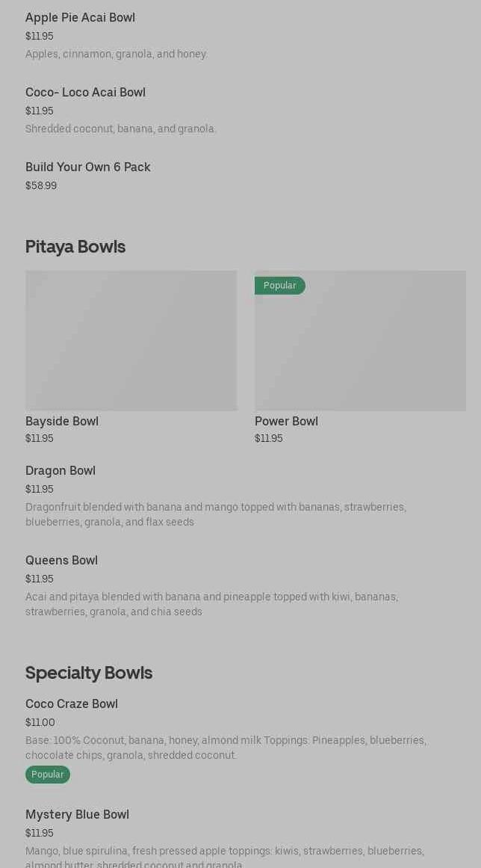This screenshot has width=481, height=868.
Task: Select the Power Bowl title
Action: (286, 421)
